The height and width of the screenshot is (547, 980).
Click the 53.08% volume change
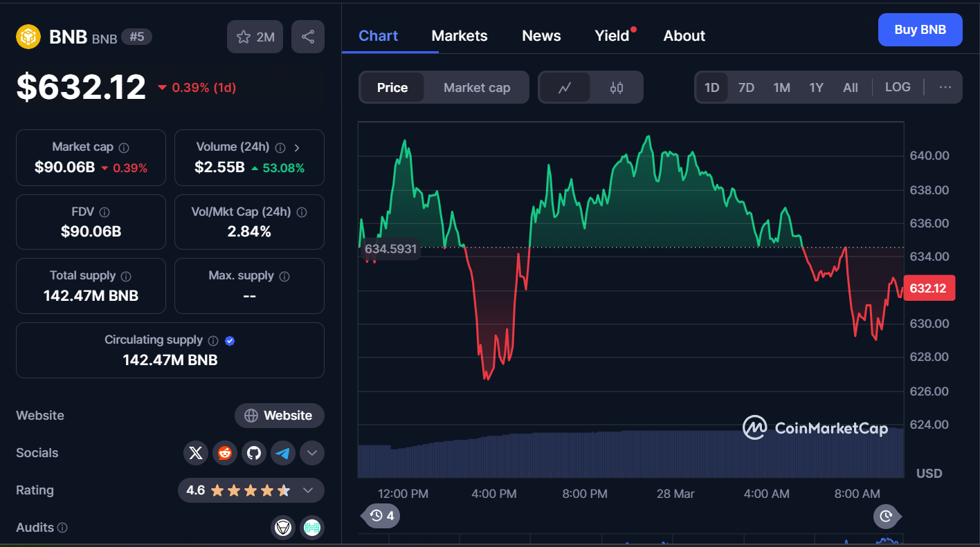(278, 168)
